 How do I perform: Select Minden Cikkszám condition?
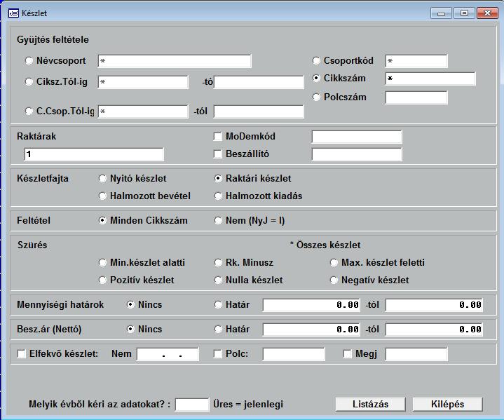point(102,221)
